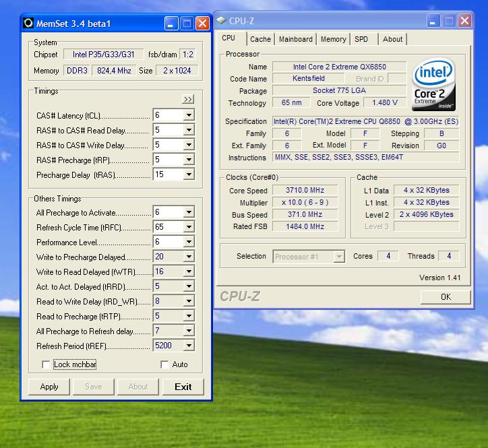Screen dimensions: 488x448
Task: Switch to the SPD tab
Action: (x=364, y=39)
